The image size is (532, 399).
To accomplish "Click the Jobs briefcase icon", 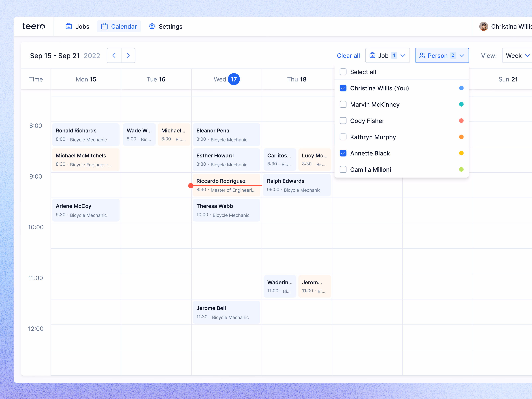I will point(69,26).
